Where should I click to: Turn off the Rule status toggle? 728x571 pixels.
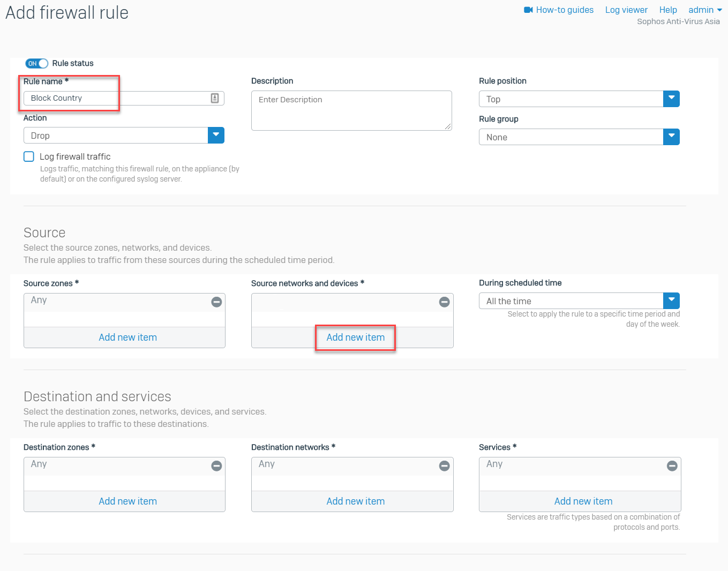point(36,63)
